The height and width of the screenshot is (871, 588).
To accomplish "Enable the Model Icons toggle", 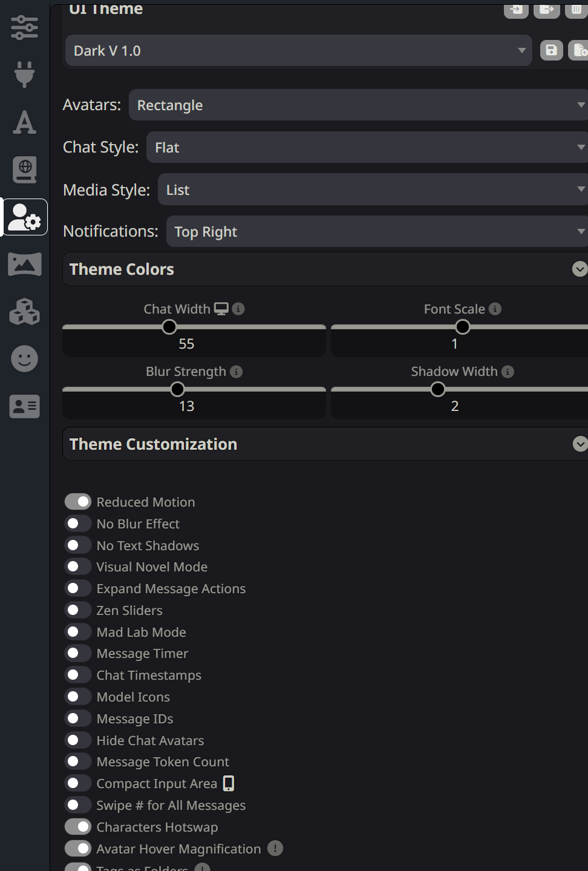I will tap(78, 697).
